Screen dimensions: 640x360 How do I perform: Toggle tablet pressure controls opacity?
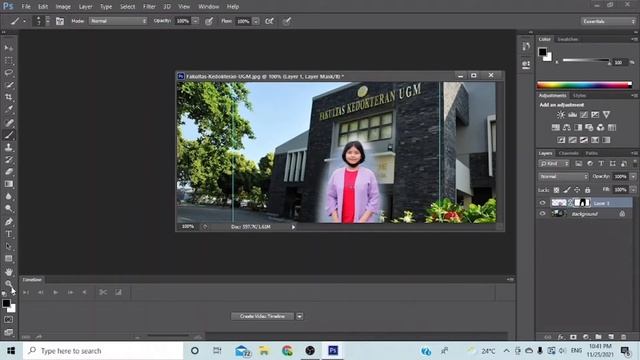209,21
